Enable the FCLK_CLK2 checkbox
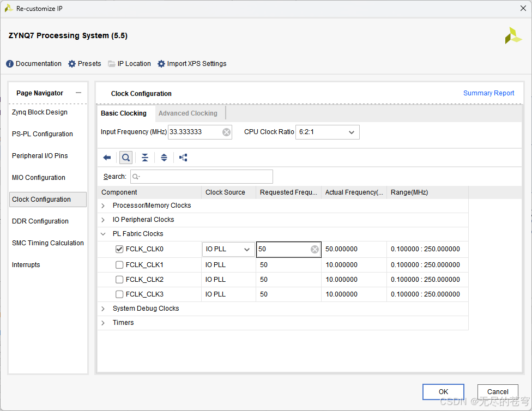Screen dimensions: 532x411 119,279
